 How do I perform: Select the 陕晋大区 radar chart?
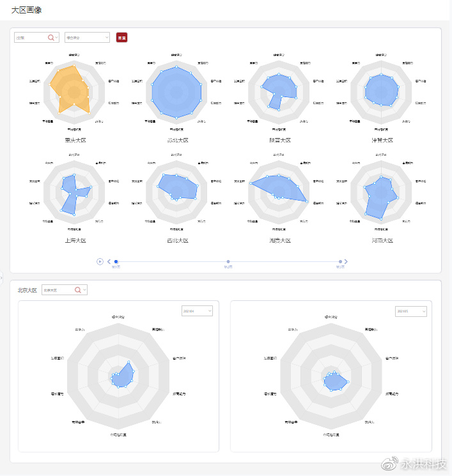pos(279,94)
